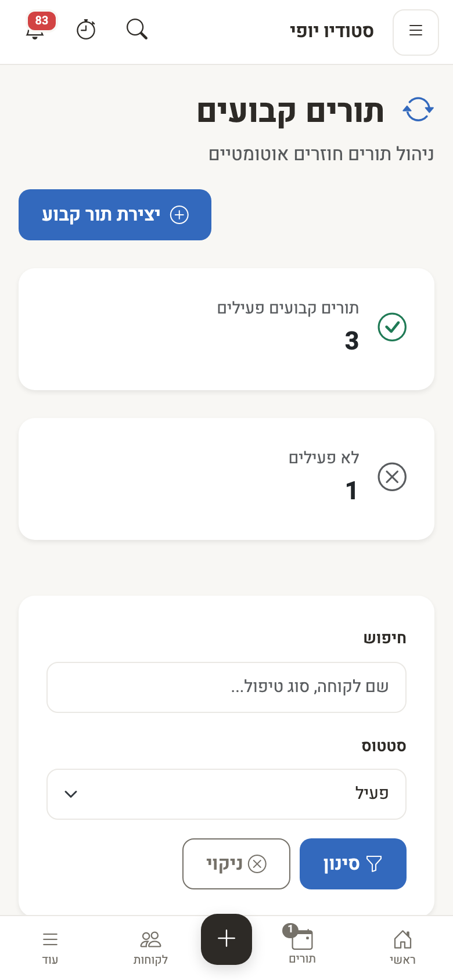
Task: Clear filters with ניקוי button
Action: pyautogui.click(x=236, y=864)
